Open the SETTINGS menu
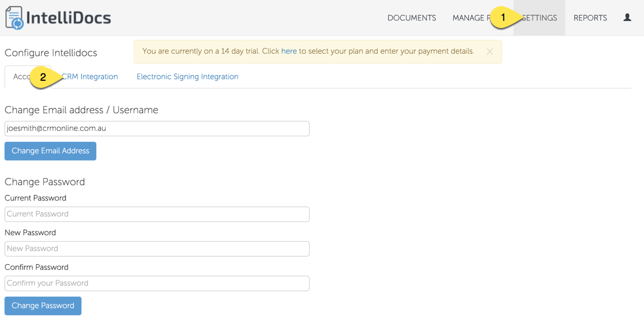The image size is (644, 322). point(540,18)
